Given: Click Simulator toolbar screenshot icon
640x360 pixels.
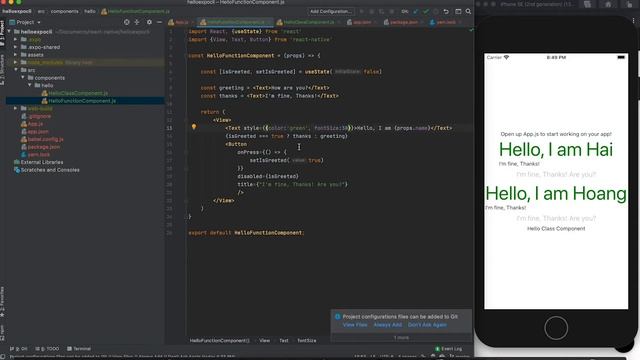Looking at the screenshot, I should [x=587, y=4].
